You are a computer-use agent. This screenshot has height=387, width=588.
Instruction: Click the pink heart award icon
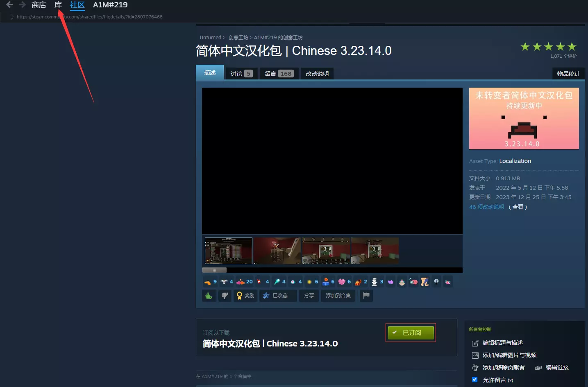(x=342, y=282)
